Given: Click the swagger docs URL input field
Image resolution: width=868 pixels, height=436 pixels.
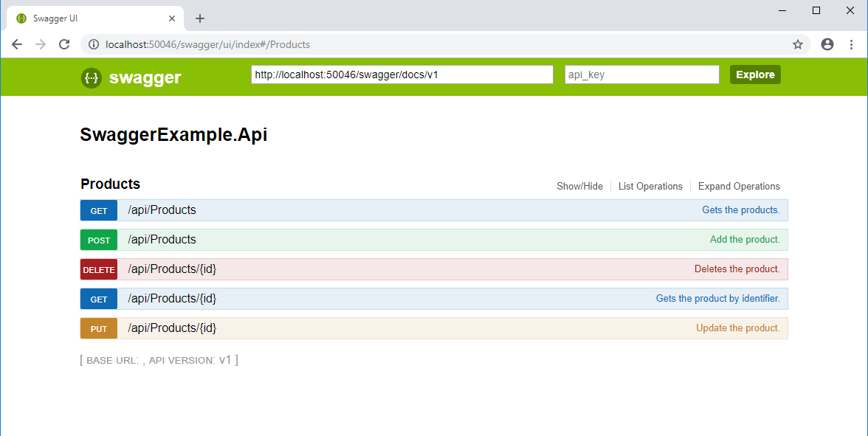Looking at the screenshot, I should (x=402, y=75).
